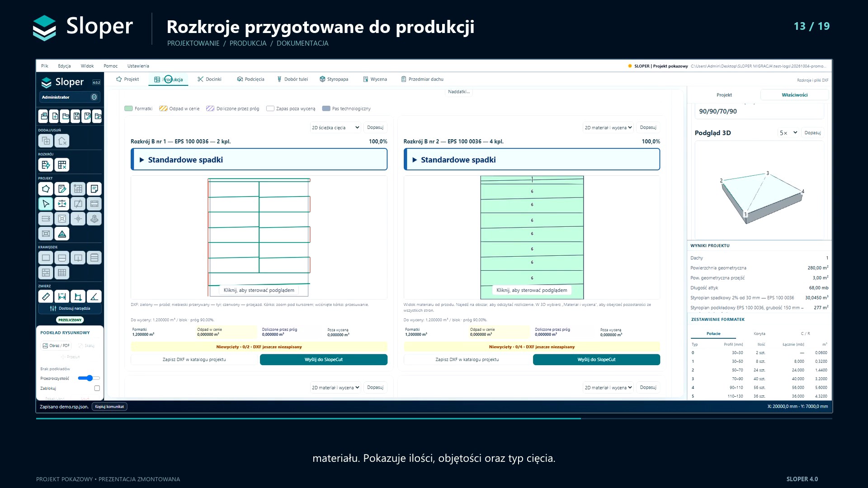868x488 pixels.
Task: Click the triangle slope tool icon
Action: [x=62, y=234]
